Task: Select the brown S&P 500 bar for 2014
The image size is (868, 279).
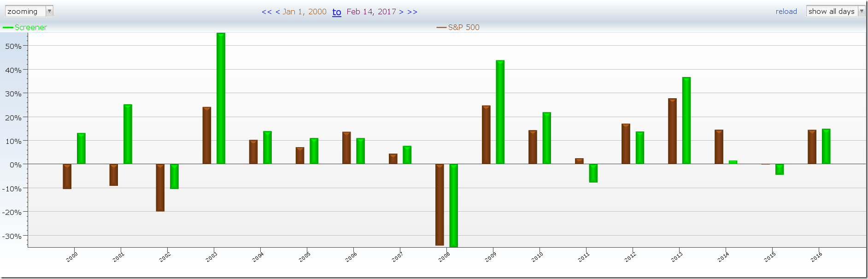Action: [x=719, y=147]
